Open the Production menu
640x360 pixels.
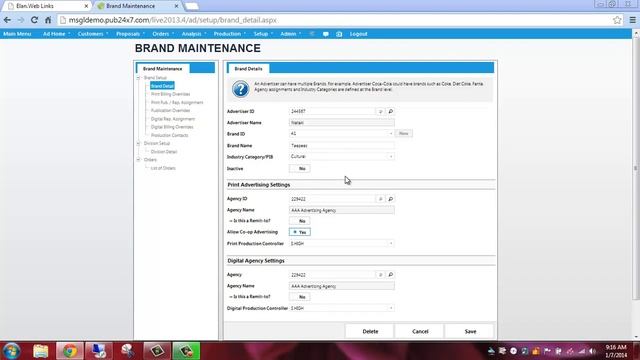[x=229, y=34]
